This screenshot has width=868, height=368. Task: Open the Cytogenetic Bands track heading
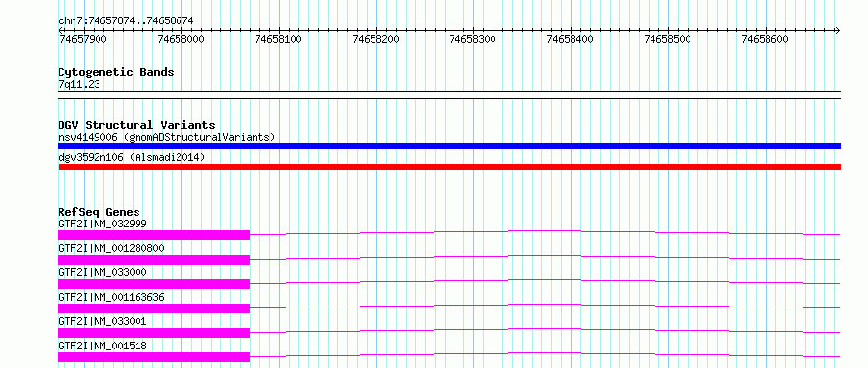click(x=116, y=72)
